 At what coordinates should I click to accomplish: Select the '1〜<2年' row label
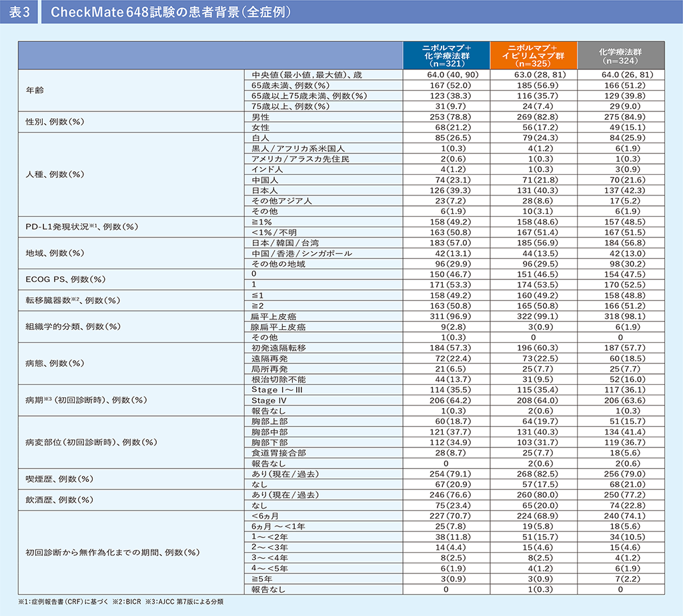(x=269, y=537)
